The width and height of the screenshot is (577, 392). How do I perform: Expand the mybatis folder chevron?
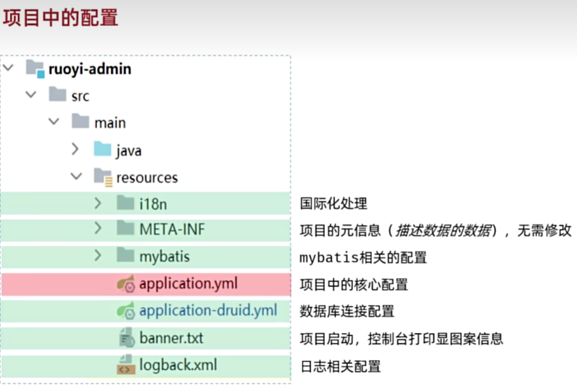pos(98,255)
